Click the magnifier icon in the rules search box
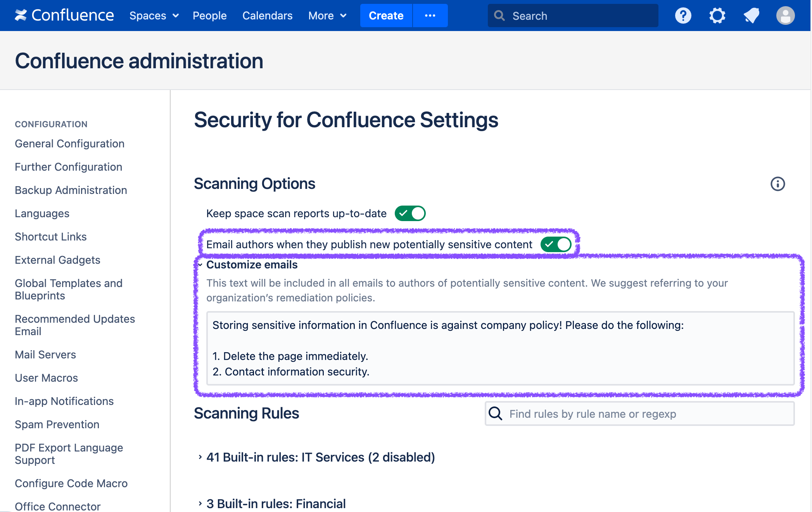This screenshot has width=812, height=512. 495,413
